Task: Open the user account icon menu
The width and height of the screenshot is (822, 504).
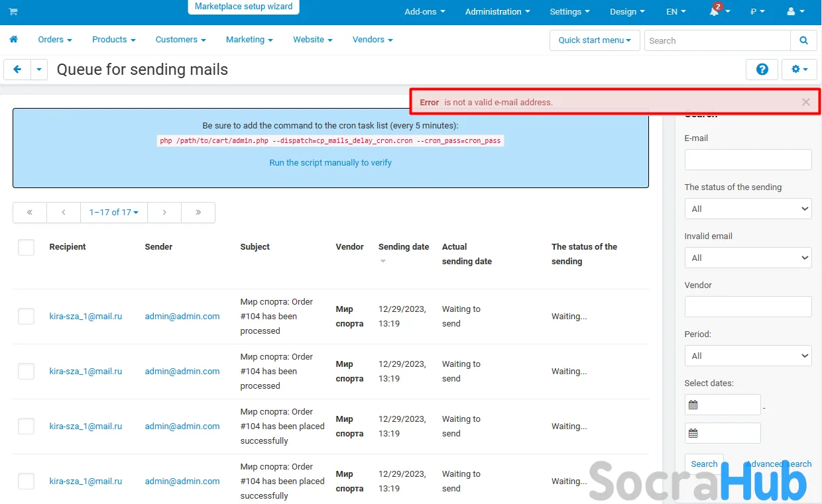Action: tap(794, 12)
